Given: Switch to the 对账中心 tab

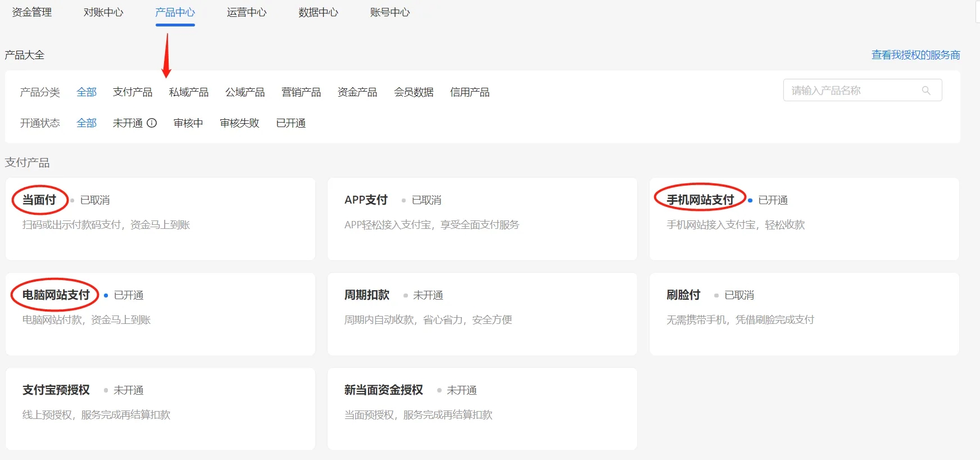Looking at the screenshot, I should pos(103,12).
